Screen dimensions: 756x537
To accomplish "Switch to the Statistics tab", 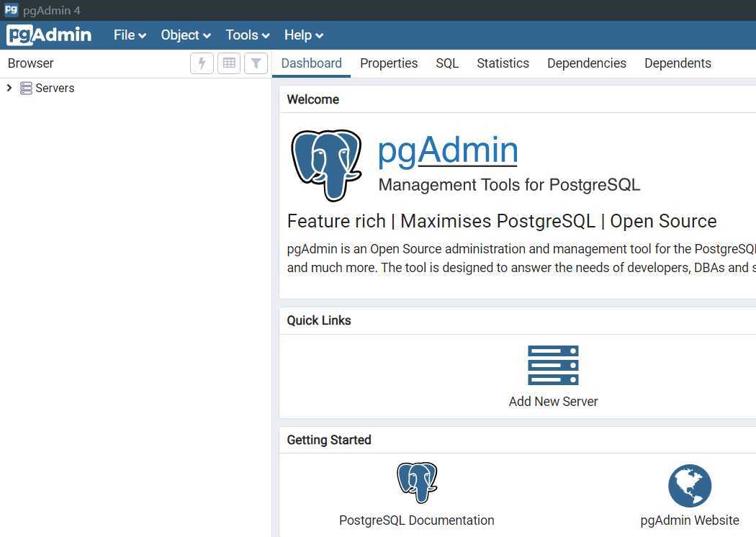I will pos(503,63).
